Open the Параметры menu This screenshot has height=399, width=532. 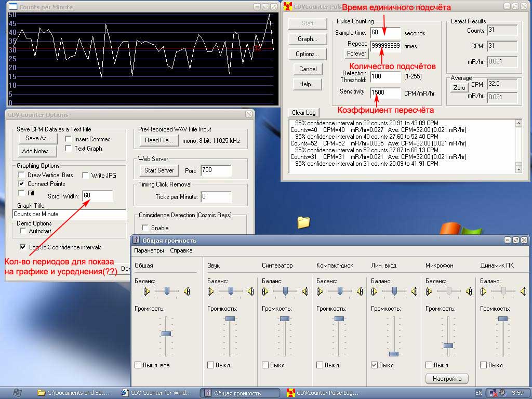pyautogui.click(x=149, y=250)
